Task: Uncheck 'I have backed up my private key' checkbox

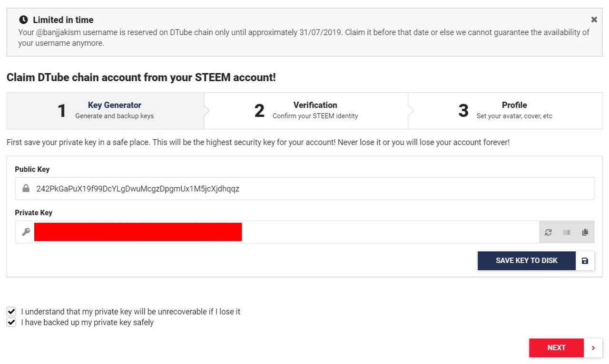Action: 11,322
